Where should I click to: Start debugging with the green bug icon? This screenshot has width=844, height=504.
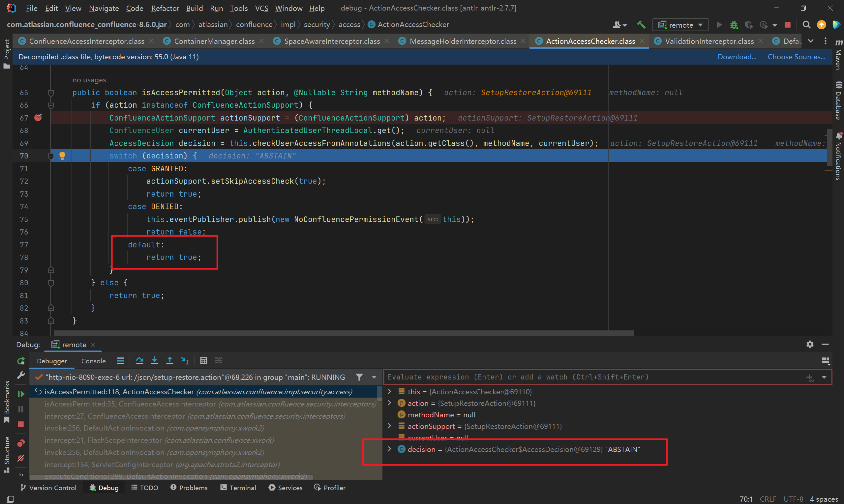(734, 25)
